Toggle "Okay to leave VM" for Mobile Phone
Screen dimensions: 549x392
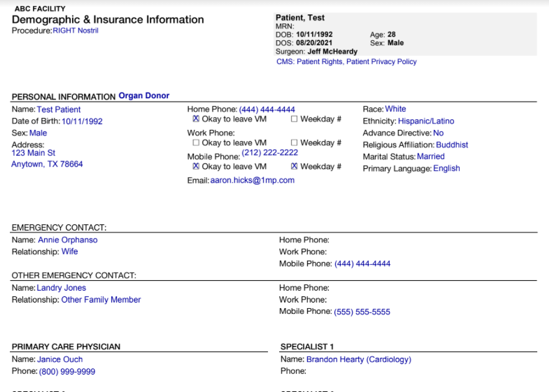(x=196, y=166)
